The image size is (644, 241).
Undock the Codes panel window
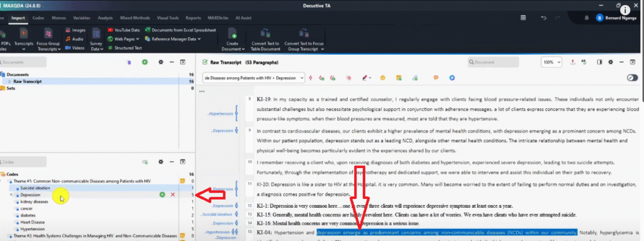point(183,162)
